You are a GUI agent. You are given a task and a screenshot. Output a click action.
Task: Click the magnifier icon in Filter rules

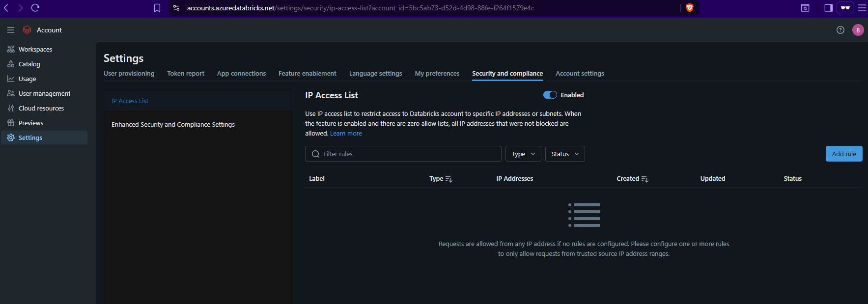[x=315, y=154]
